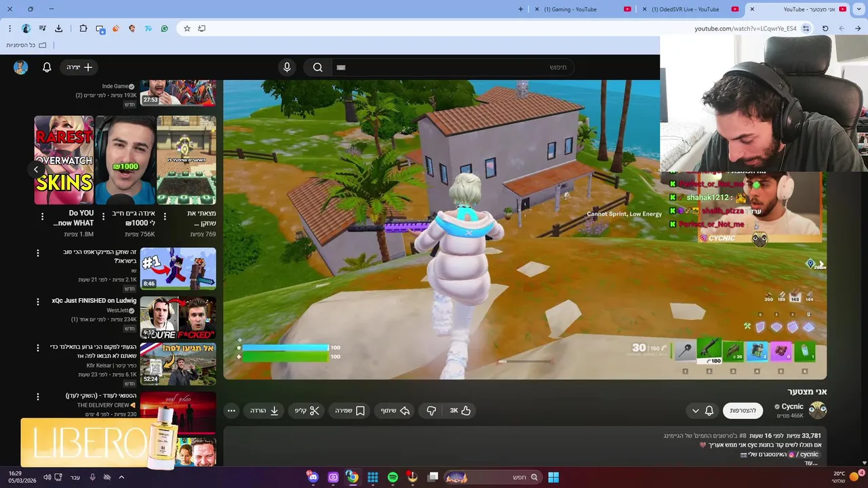The height and width of the screenshot is (488, 868).
Task: Click Windows taskbar search box
Action: pyautogui.click(x=492, y=477)
